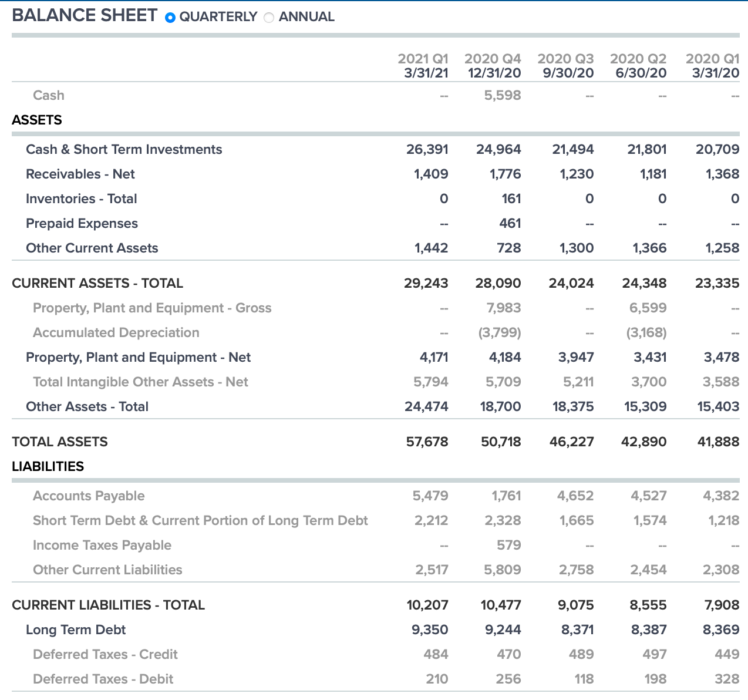
Task: Click the Cash & Short Term Investments row label
Action: tap(124, 149)
